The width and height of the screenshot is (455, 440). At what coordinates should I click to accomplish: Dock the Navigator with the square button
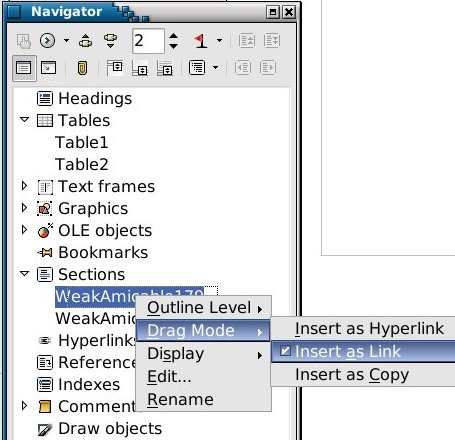pos(273,12)
